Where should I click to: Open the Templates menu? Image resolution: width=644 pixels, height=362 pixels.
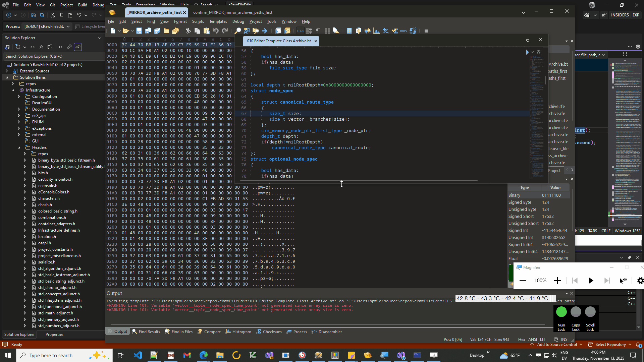218,21
